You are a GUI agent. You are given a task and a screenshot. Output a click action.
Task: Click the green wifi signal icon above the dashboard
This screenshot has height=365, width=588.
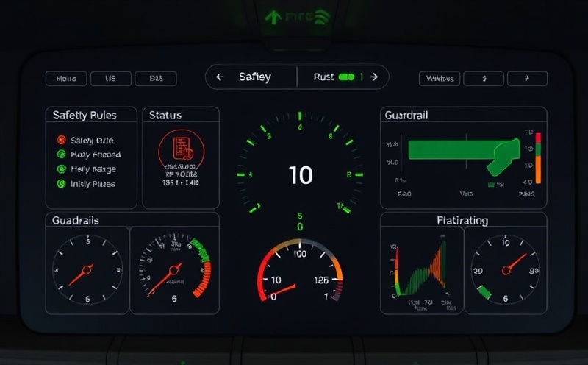(x=321, y=17)
